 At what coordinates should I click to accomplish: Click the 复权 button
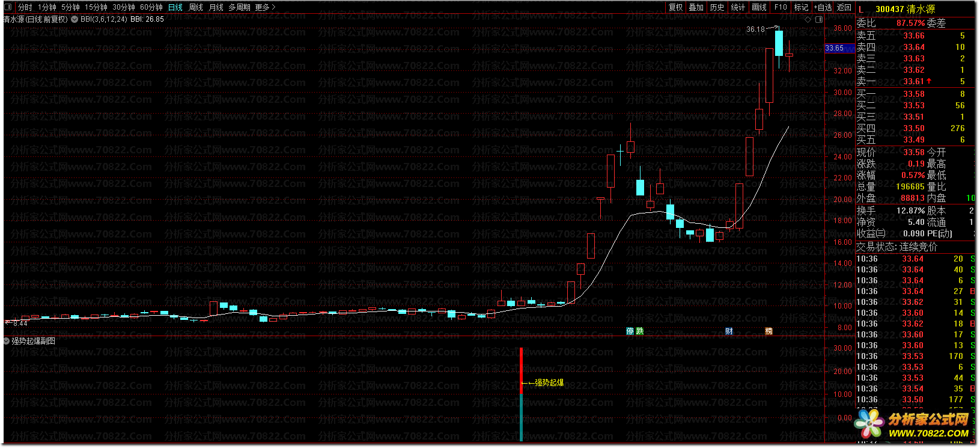675,7
